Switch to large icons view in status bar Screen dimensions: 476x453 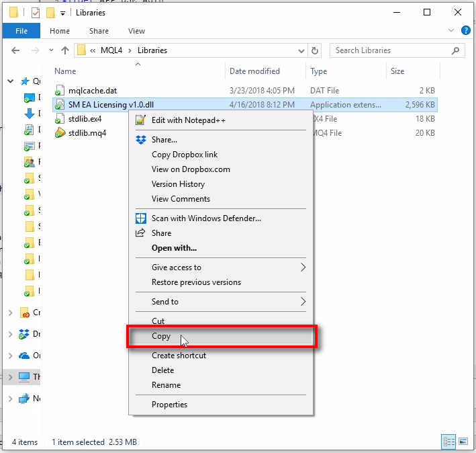coord(463,442)
